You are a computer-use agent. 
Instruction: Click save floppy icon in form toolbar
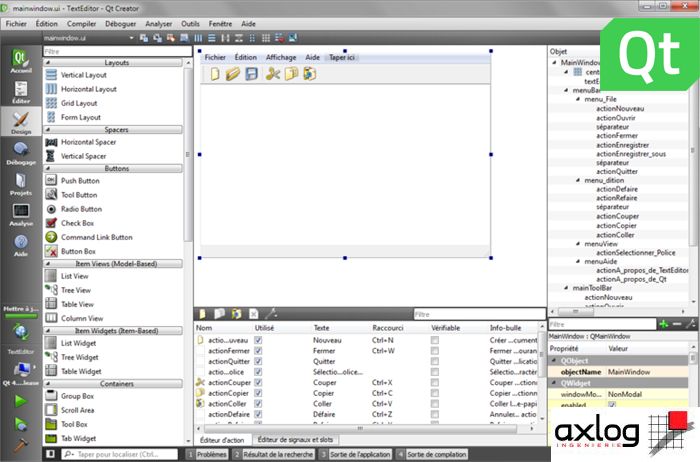pyautogui.click(x=252, y=74)
